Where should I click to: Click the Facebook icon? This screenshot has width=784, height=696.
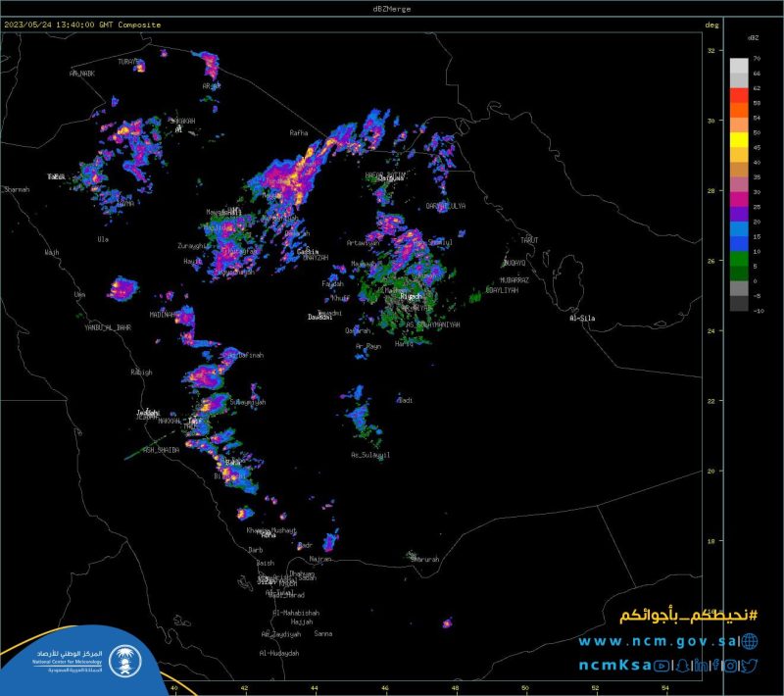coord(716,667)
